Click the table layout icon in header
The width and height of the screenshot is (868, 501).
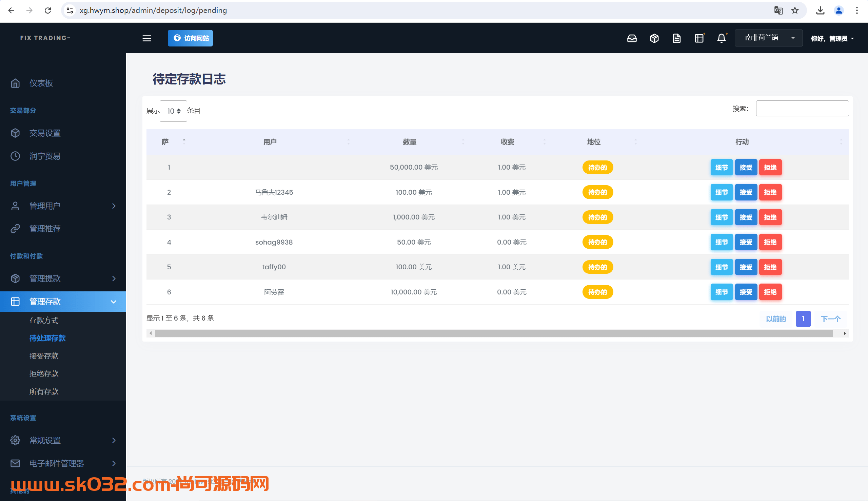[x=699, y=38]
